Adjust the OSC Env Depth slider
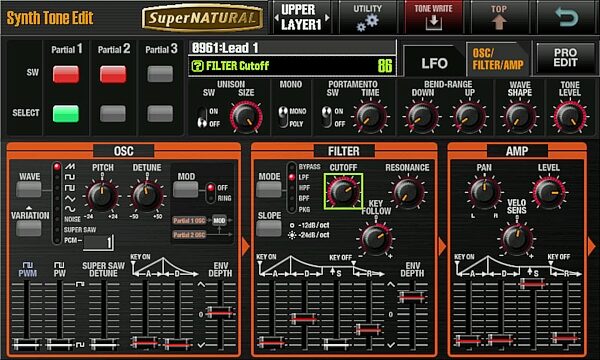 220,312
